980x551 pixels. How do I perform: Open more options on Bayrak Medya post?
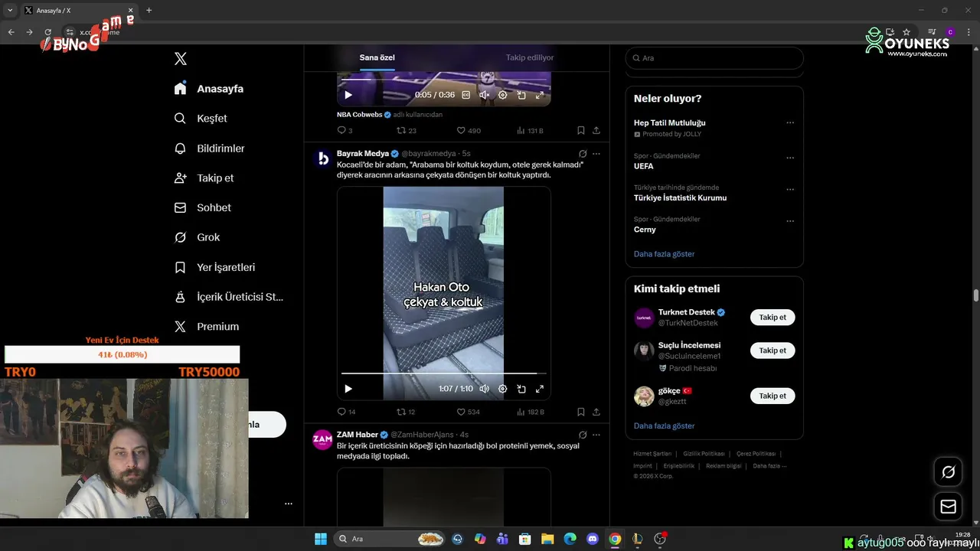tap(596, 154)
